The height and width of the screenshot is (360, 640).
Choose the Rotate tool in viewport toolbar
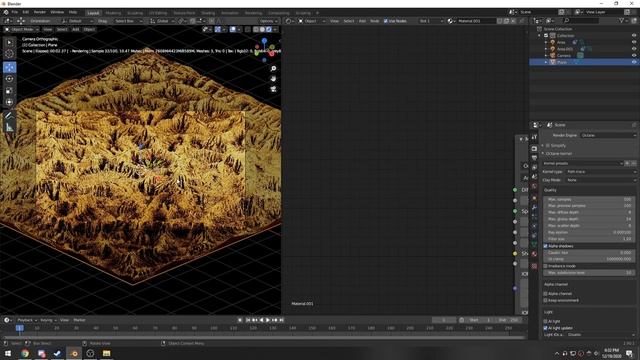(9, 79)
